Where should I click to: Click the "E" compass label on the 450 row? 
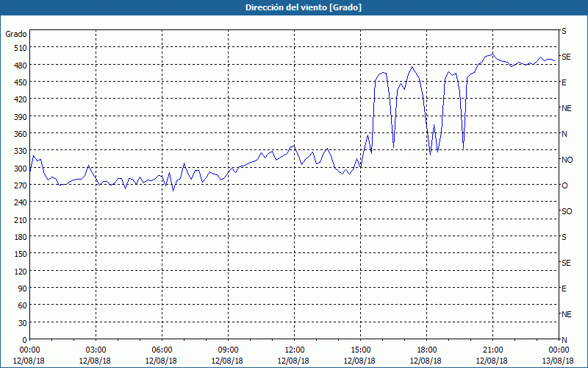564,82
